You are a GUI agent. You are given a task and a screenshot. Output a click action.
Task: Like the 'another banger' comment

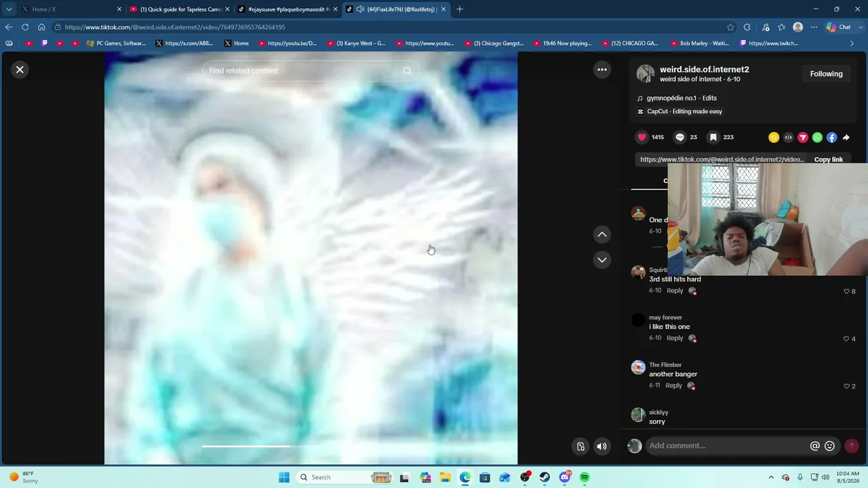click(846, 386)
